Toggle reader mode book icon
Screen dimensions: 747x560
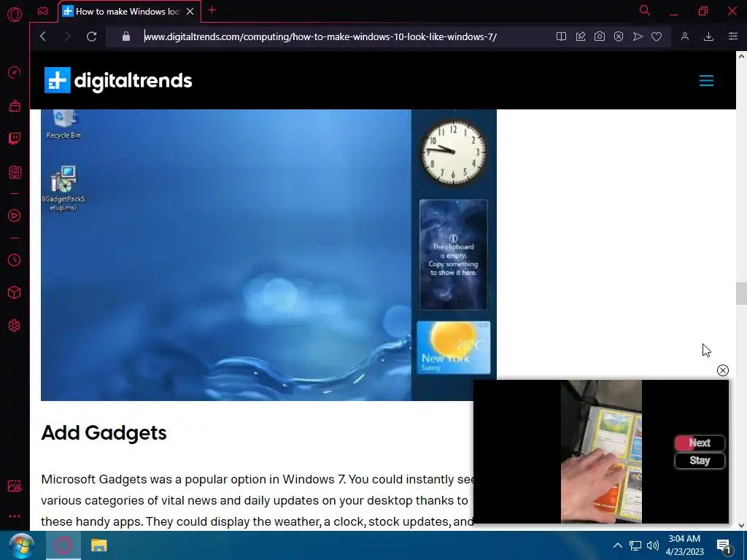coord(561,36)
